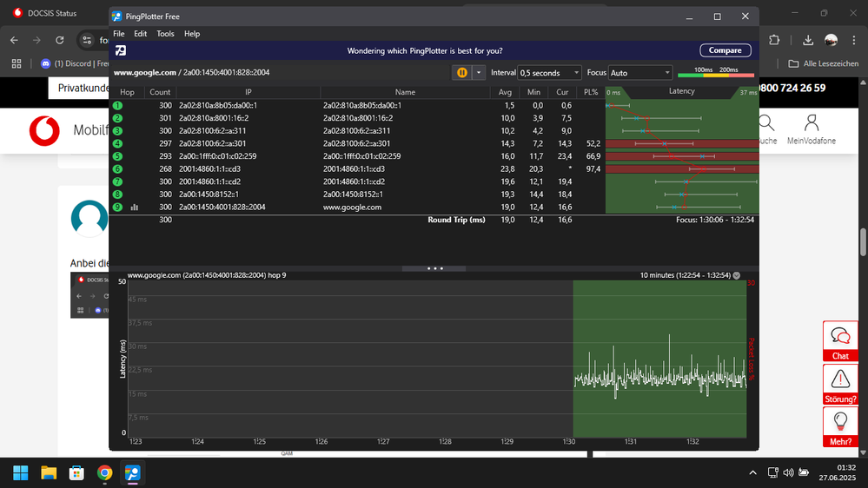
Task: Click the Chrome reload icon
Action: [60, 41]
